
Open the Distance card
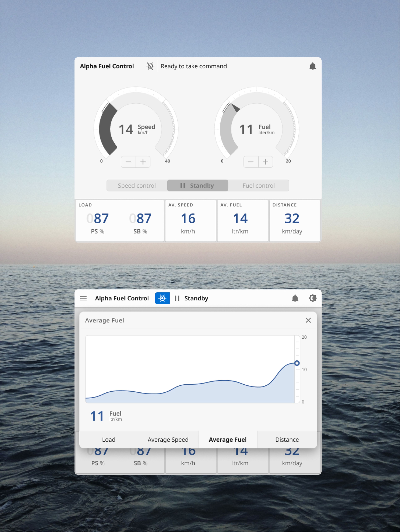295,221
